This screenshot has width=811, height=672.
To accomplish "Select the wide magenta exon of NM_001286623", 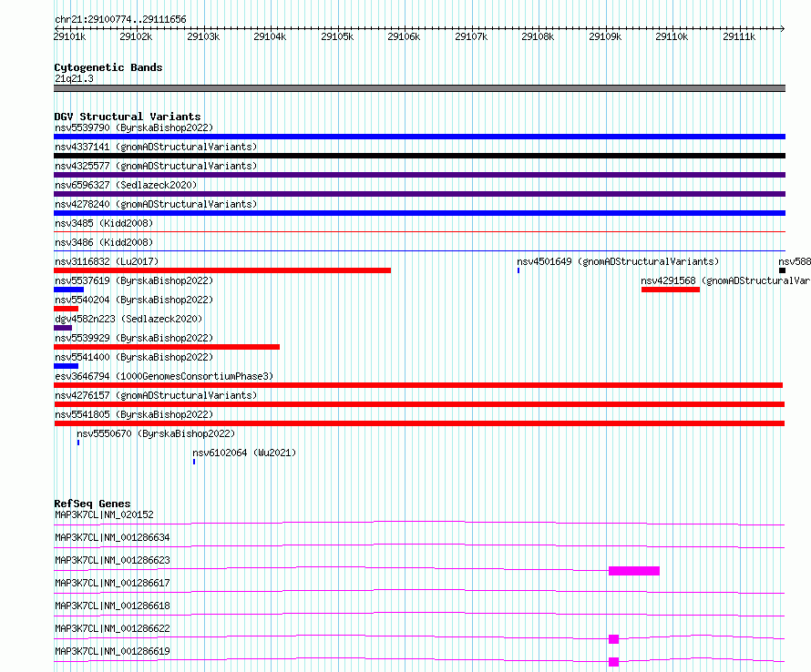I will click(x=634, y=571).
